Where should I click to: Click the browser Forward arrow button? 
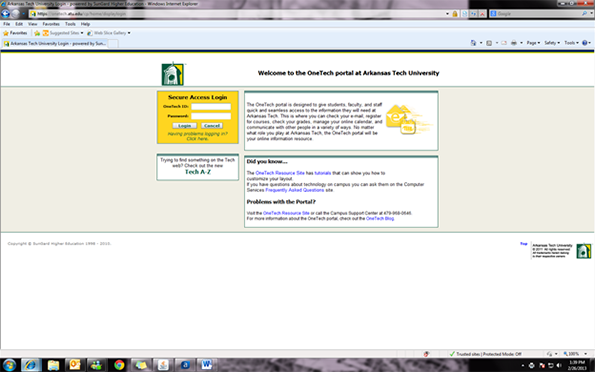tap(15, 14)
